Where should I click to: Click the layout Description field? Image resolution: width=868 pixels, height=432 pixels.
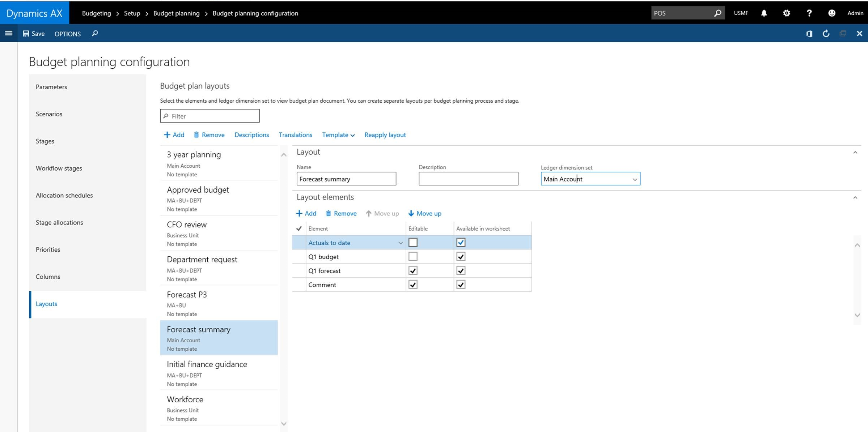(468, 179)
